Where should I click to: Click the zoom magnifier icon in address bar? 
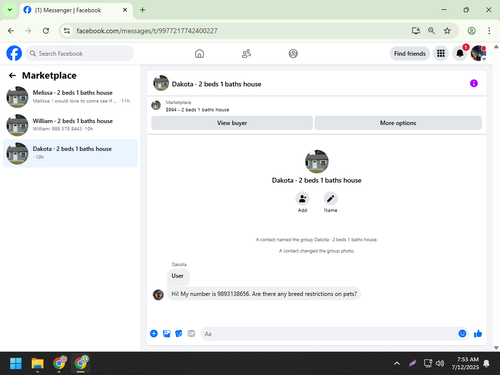(x=431, y=31)
